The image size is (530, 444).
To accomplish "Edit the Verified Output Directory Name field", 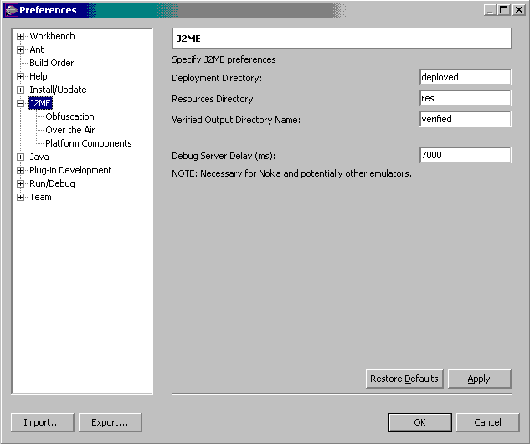I will (x=465, y=119).
